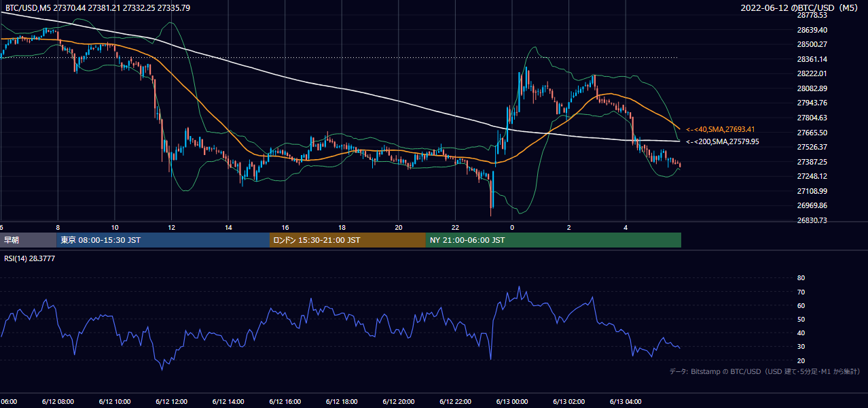Click hour tick '22' under the candlestick chart

[x=455, y=228]
